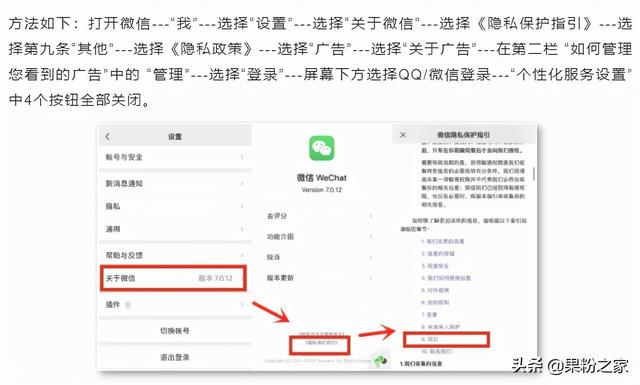The width and height of the screenshot is (640, 385).
Task: Click the '6. 您的权利' index link
Action: 435,303
